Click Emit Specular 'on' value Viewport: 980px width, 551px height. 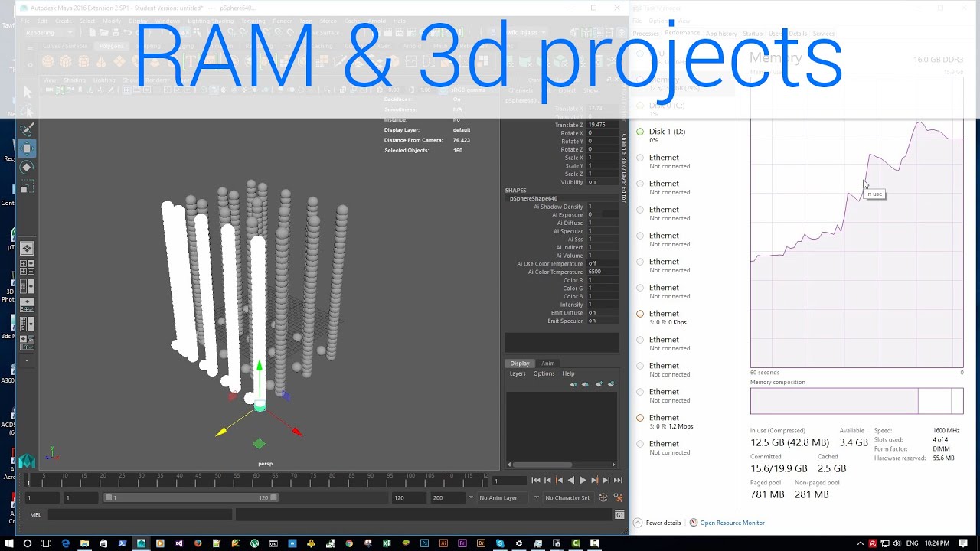pos(603,321)
